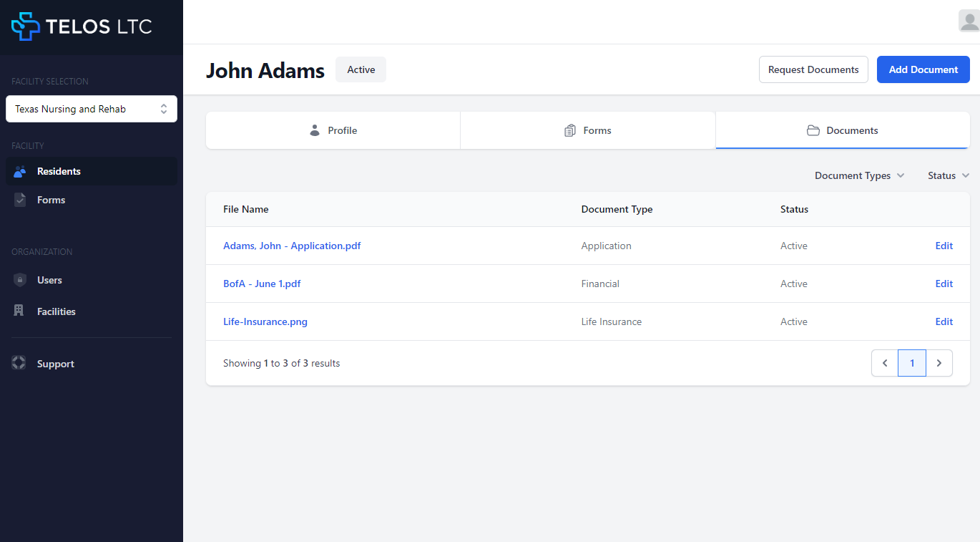
Task: Click the Facilities building icon in sidebar
Action: pyautogui.click(x=20, y=311)
